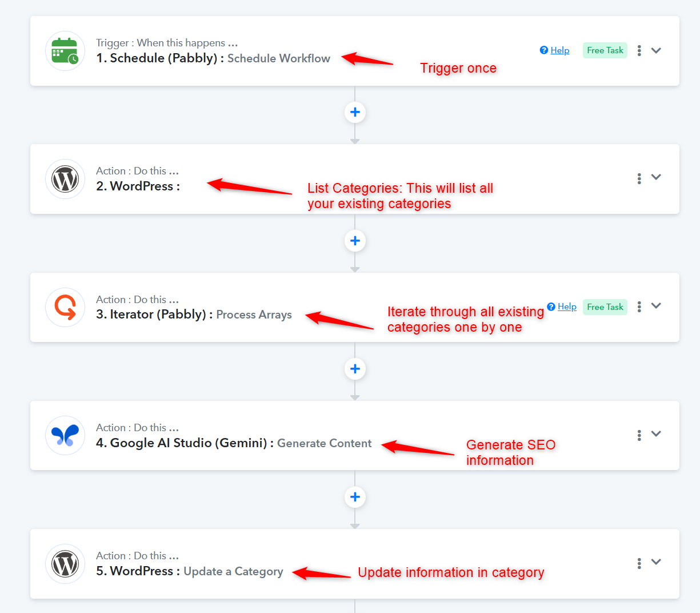Screen dimensions: 700x613
Task: Expand the WordPress step 2 details
Action: point(656,177)
